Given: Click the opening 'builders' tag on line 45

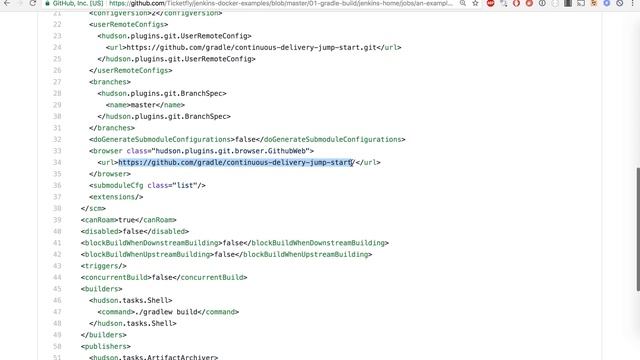Looking at the screenshot, I should pyautogui.click(x=102, y=289).
